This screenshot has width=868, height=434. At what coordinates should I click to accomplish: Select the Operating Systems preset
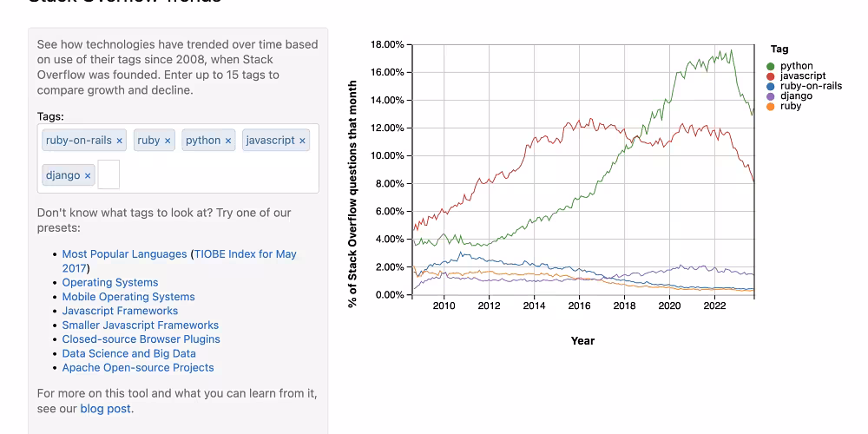point(110,282)
